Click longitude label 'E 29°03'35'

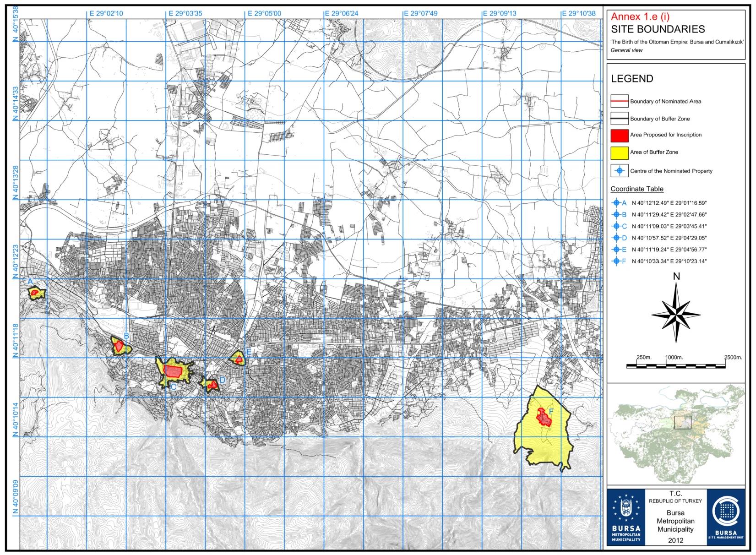pyautogui.click(x=185, y=14)
